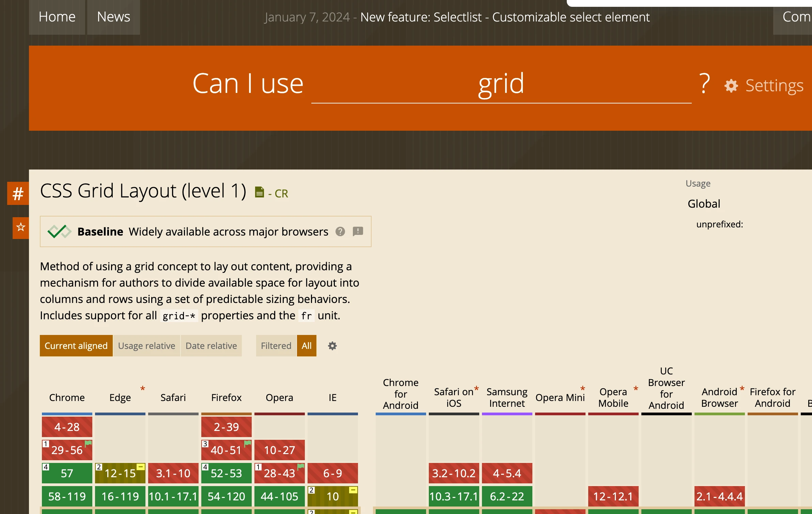812x514 pixels.
Task: Click Firefox 54-120 cell
Action: 227,496
